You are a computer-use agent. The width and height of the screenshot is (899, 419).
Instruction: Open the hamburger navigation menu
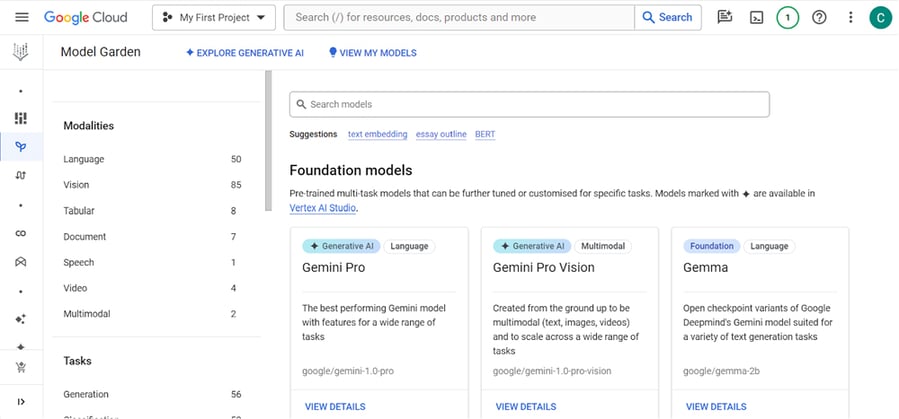point(22,17)
